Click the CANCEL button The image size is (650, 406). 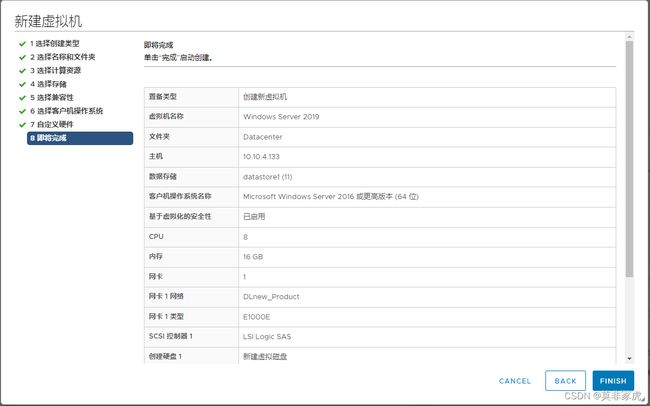515,381
